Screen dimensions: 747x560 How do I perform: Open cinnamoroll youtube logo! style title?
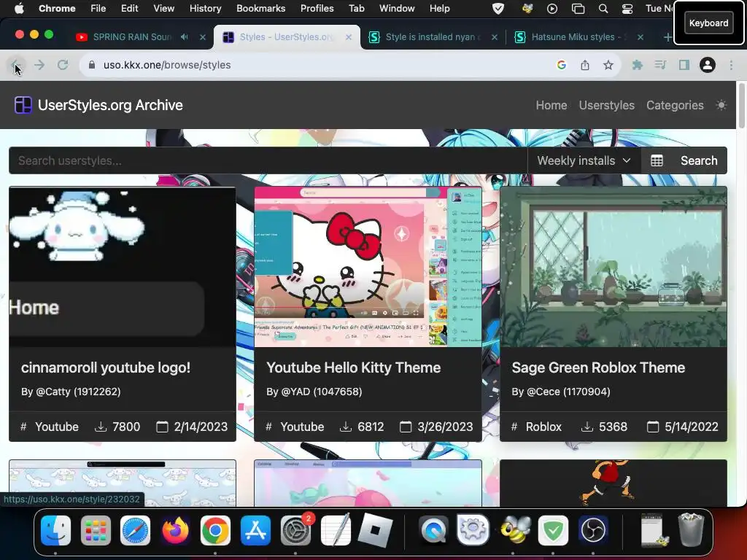106,367
